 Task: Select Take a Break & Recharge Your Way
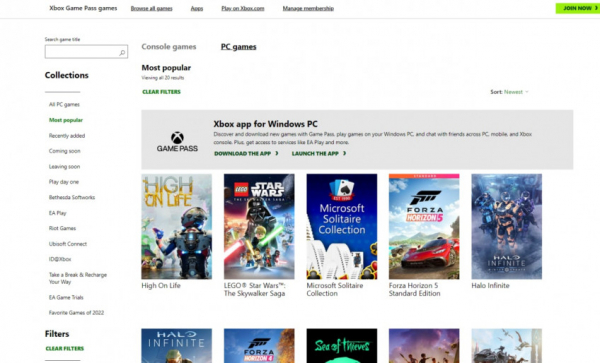point(78,278)
